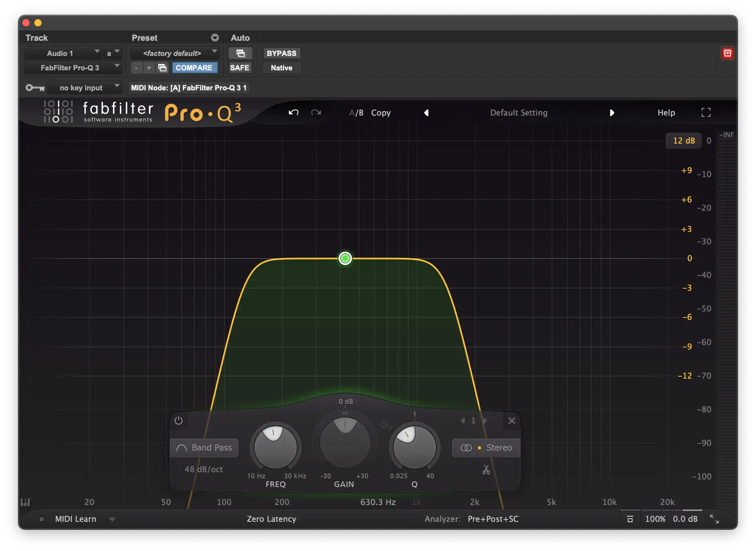Viewport: 756px width, 551px height.
Task: Toggle band power button off
Action: 179,421
